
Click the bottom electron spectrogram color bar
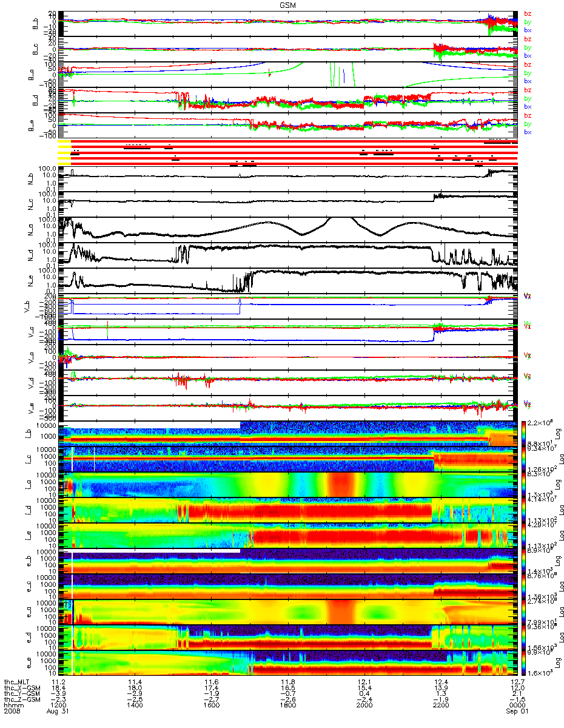tap(522, 662)
